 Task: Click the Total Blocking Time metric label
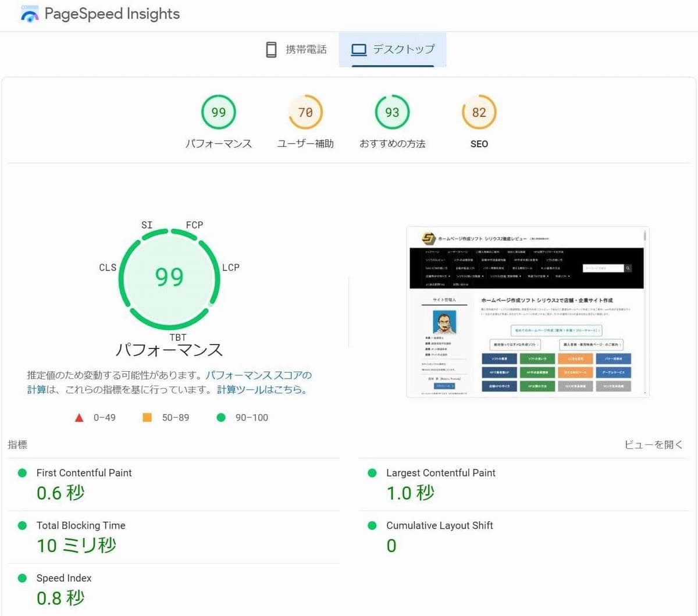(x=81, y=525)
